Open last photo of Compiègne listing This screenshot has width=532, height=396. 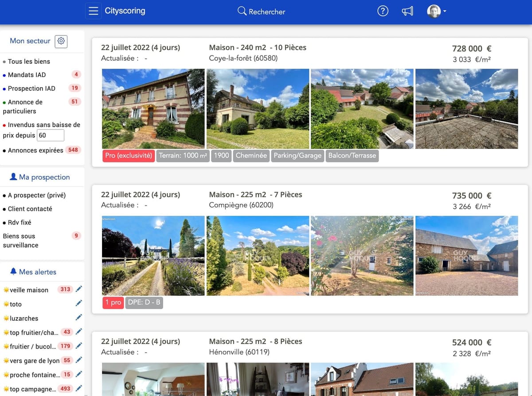(x=466, y=256)
